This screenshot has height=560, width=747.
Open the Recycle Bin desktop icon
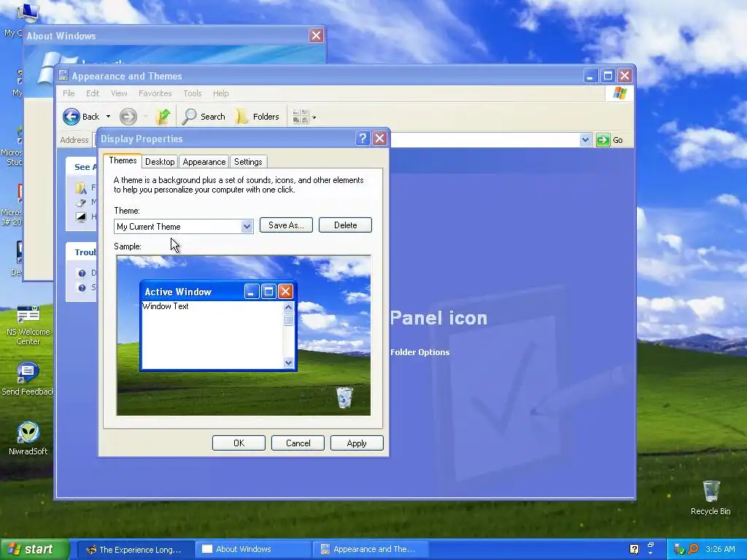[x=711, y=498]
